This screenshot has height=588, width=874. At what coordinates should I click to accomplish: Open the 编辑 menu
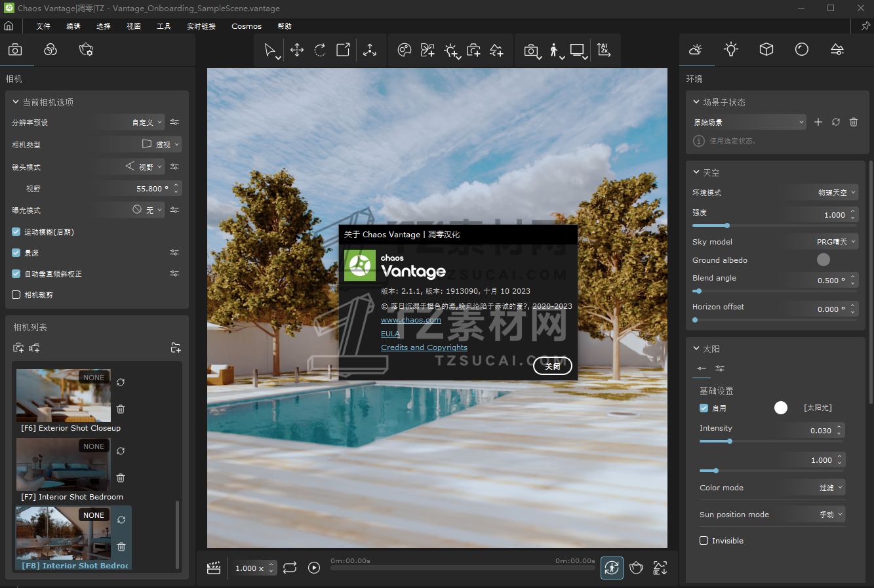pos(73,26)
